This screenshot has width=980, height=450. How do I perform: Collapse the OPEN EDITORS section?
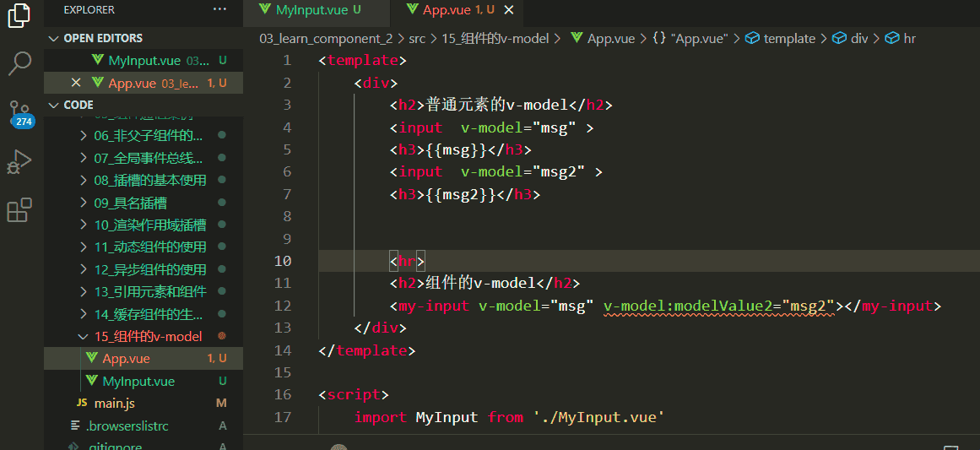tap(143, 38)
